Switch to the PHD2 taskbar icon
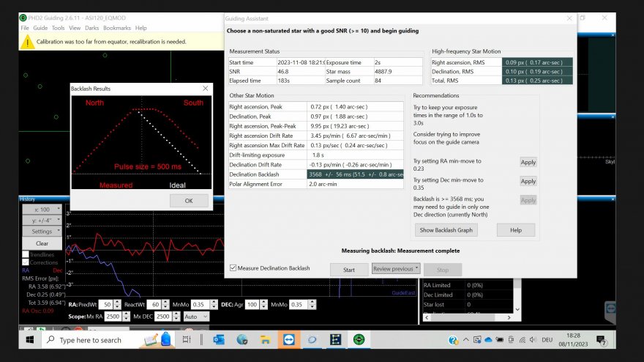This screenshot has width=644, height=362. 359,340
